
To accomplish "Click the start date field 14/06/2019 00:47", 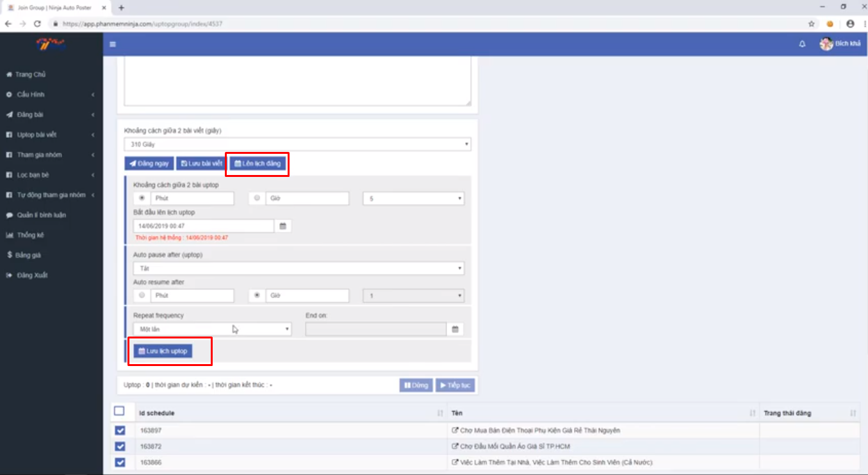I will tap(204, 226).
